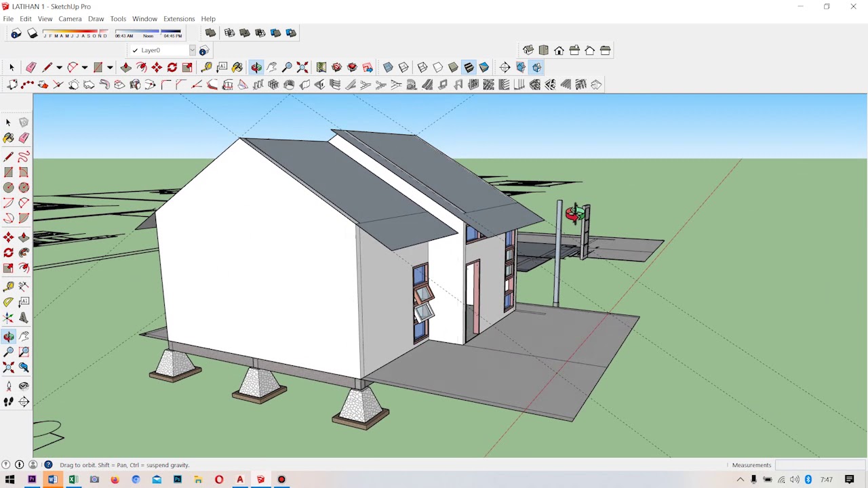Enable Monochrome face style
Image resolution: width=868 pixels, height=488 pixels.
coord(484,67)
